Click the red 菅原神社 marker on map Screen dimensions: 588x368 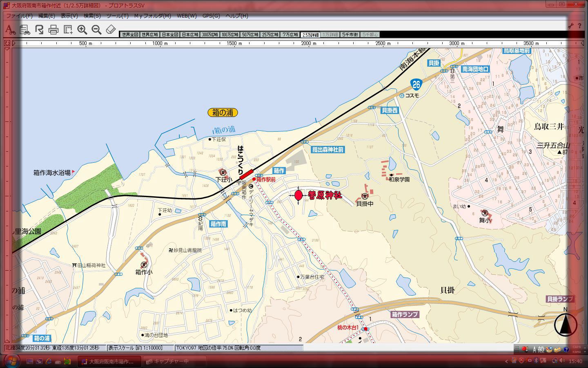coord(298,195)
